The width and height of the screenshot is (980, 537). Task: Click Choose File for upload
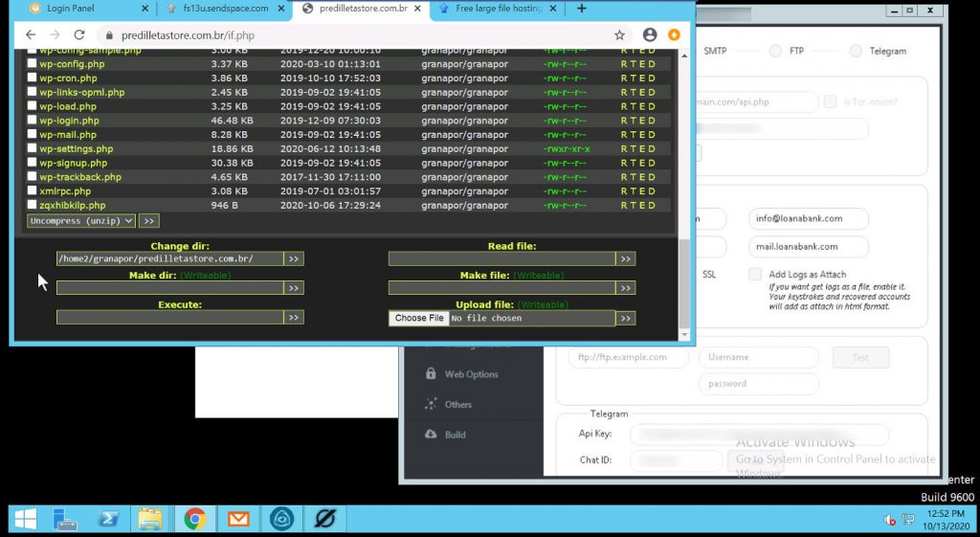[x=419, y=318]
